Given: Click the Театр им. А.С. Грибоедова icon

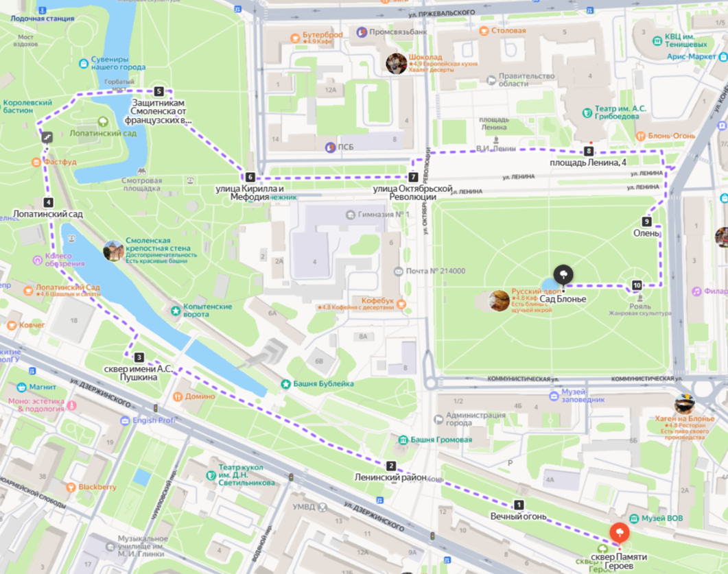Looking at the screenshot, I should click(x=587, y=112).
